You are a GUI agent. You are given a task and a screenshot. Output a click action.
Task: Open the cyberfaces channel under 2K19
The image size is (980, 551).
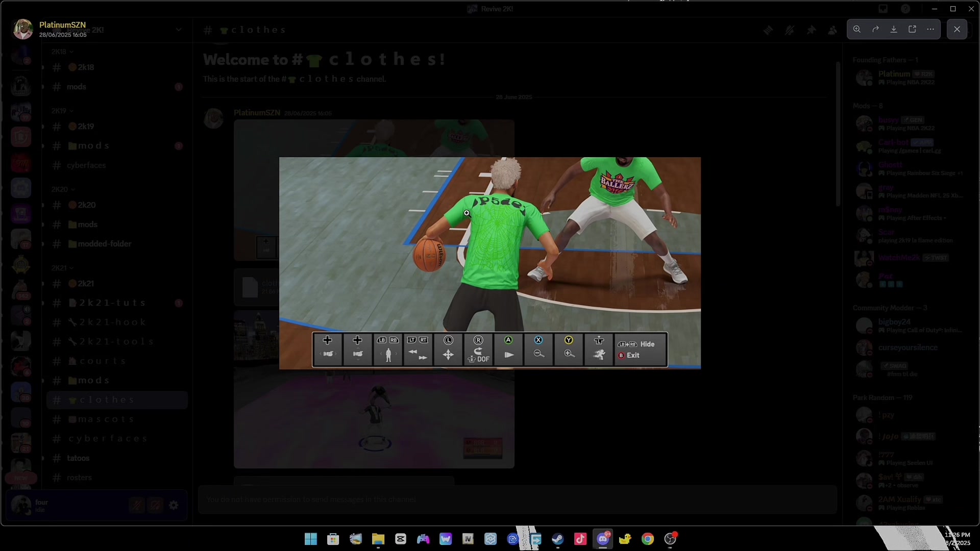point(117,165)
